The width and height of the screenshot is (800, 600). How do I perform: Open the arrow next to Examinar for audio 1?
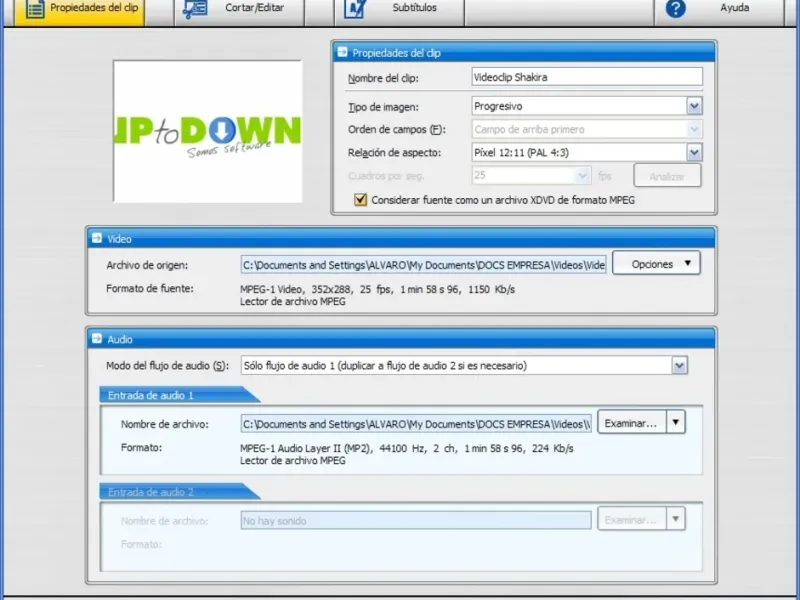676,422
